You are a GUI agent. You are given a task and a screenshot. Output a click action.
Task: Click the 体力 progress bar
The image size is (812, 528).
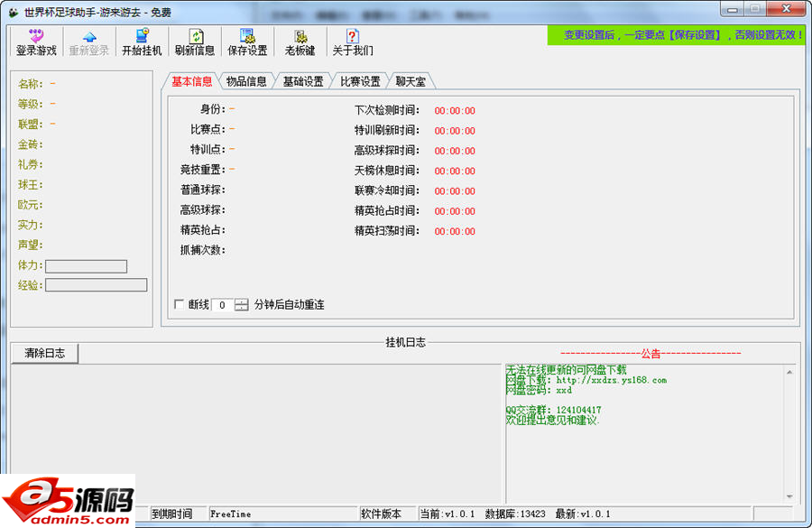(86, 266)
